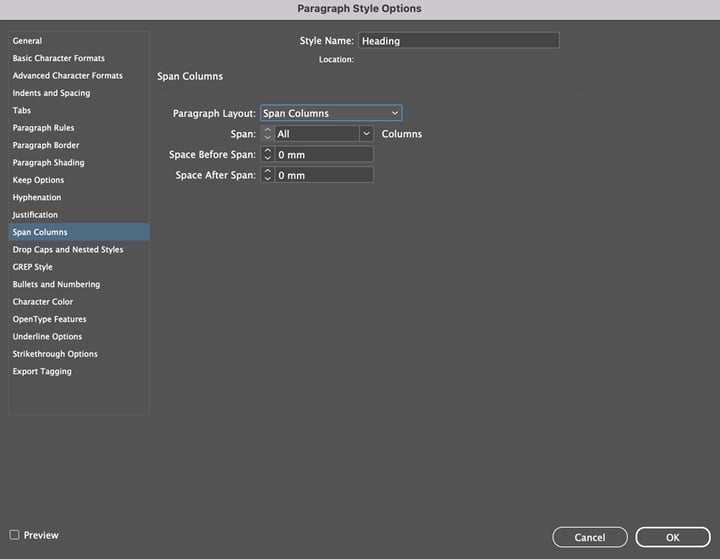Open the General section
Screen dimensions: 720x559
tap(28, 41)
